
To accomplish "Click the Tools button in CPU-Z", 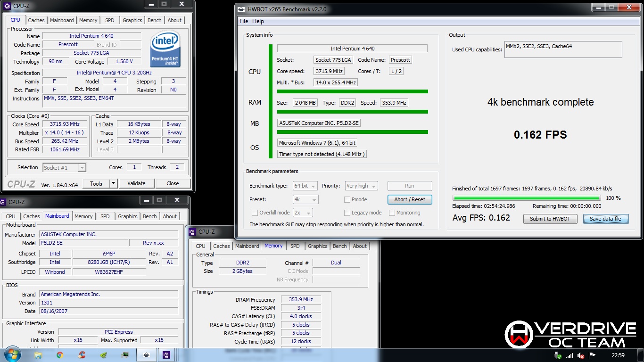I will coord(96,183).
